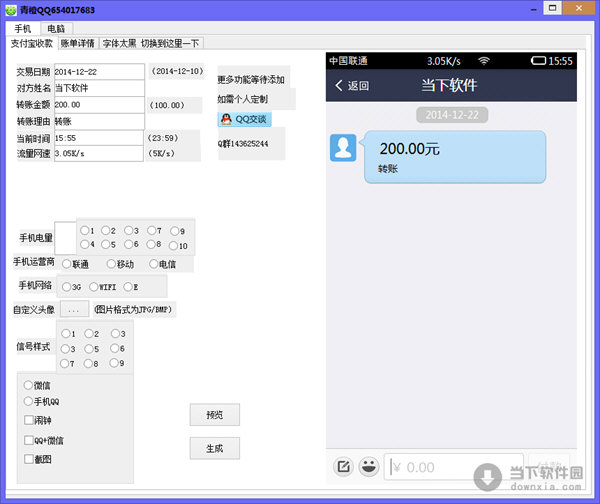
Task: Minimize the application window
Action: [534, 8]
